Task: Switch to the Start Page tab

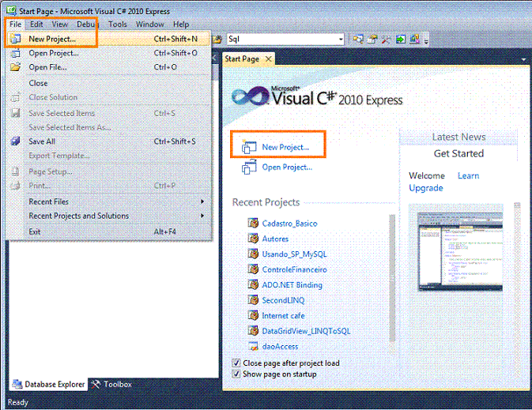Action: point(242,58)
